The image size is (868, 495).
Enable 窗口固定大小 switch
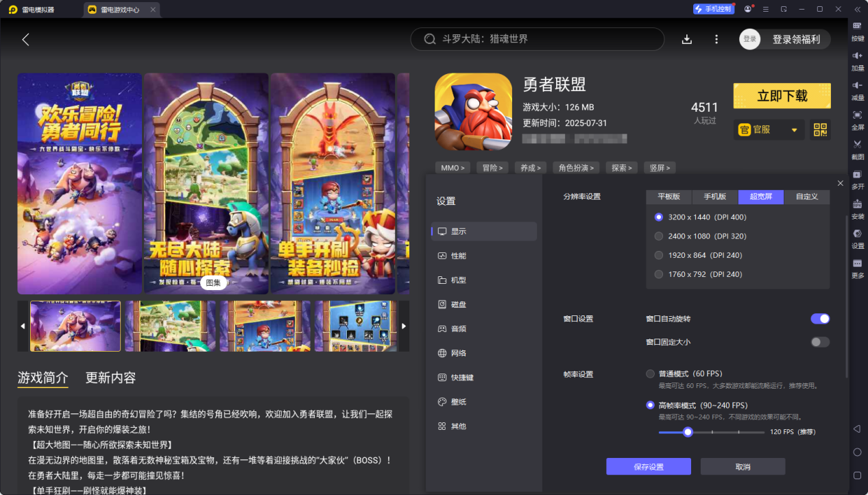point(820,342)
